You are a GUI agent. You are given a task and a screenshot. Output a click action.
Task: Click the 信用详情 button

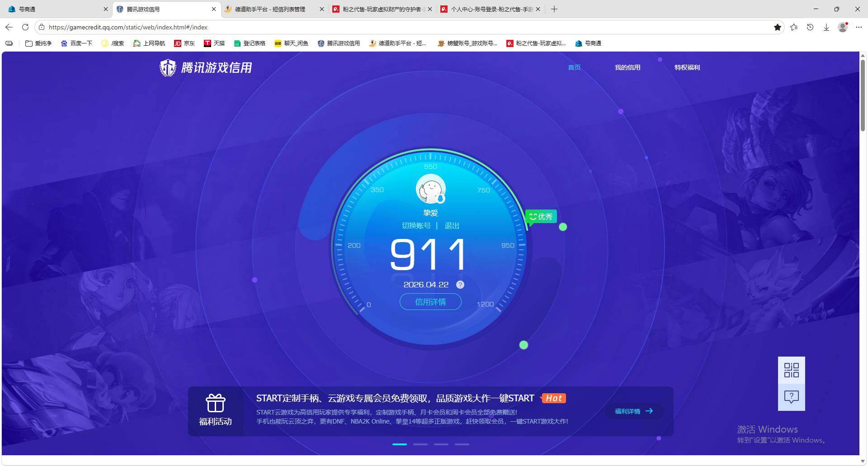pos(430,301)
